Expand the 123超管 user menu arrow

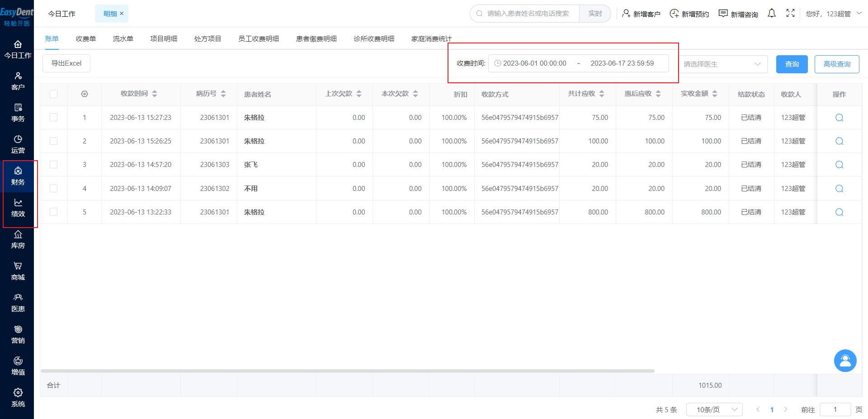tap(859, 14)
